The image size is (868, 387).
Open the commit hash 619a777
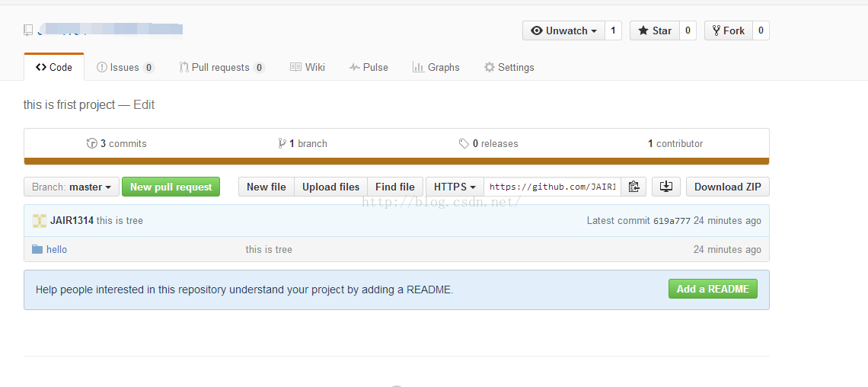click(672, 220)
